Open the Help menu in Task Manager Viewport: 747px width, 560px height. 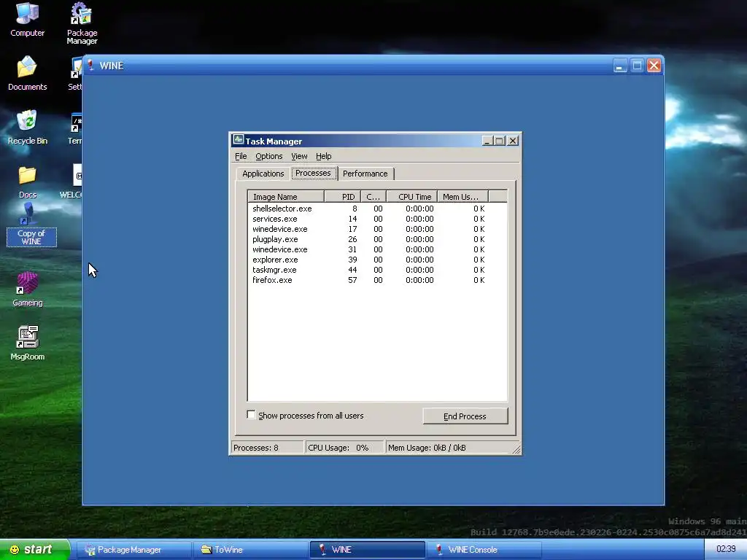(323, 156)
